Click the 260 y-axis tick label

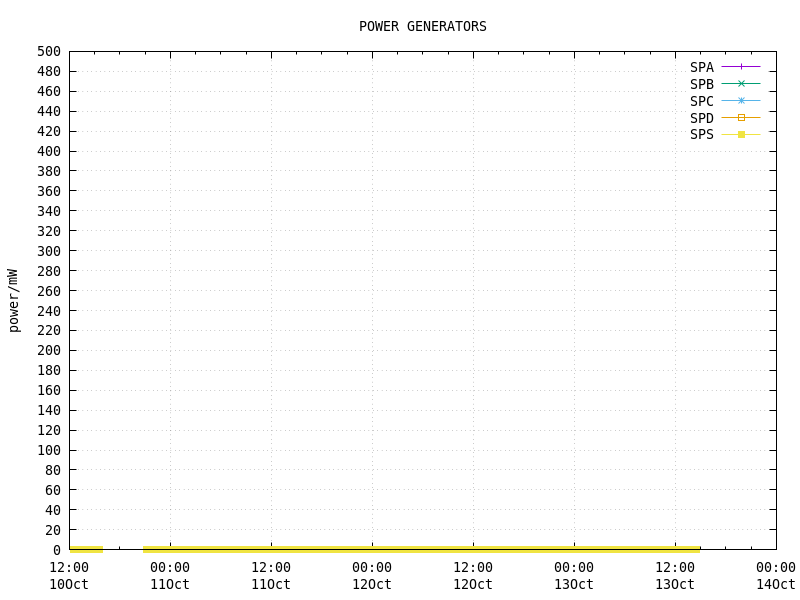[x=49, y=291]
